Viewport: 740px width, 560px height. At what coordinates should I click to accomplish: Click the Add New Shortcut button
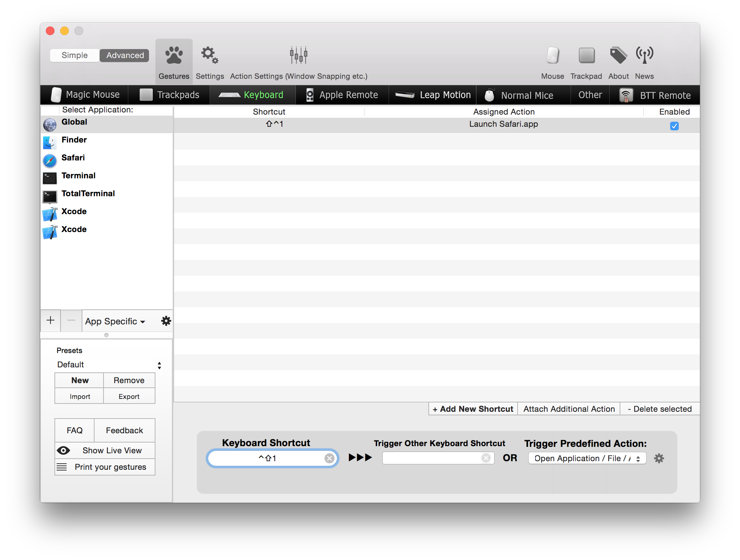coord(471,408)
